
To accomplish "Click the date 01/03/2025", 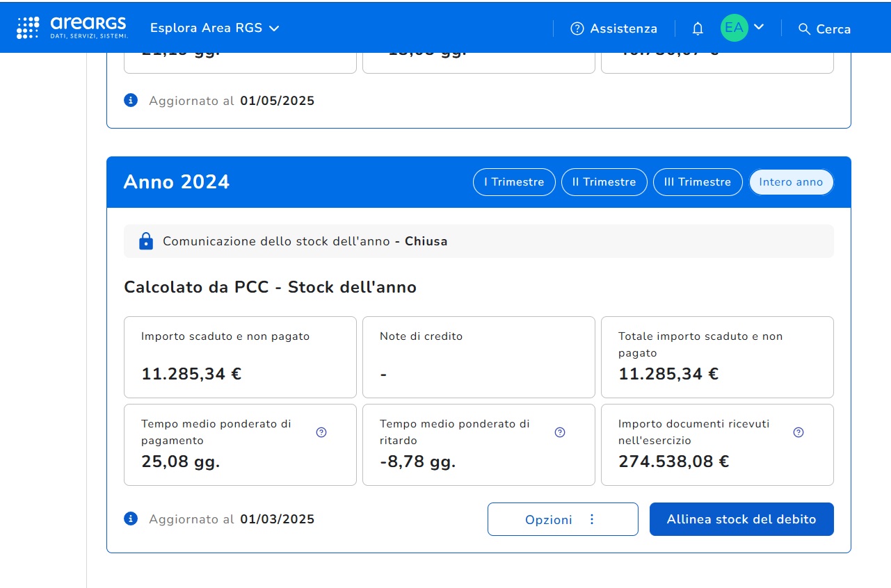I will click(x=278, y=519).
